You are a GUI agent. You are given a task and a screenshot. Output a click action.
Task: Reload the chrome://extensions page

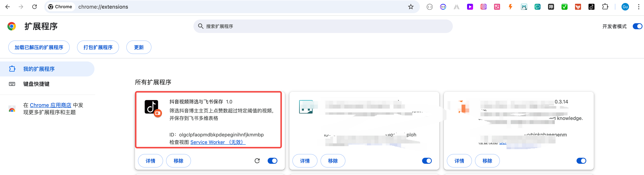pos(34,7)
